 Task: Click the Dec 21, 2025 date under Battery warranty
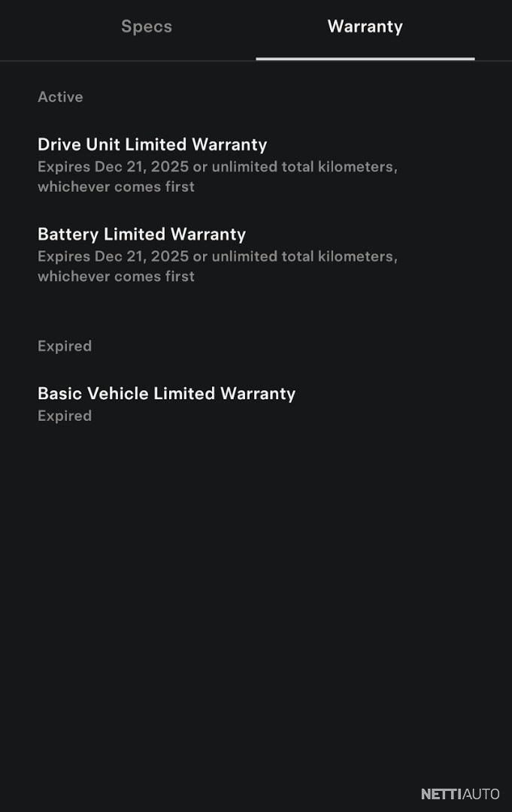141,256
